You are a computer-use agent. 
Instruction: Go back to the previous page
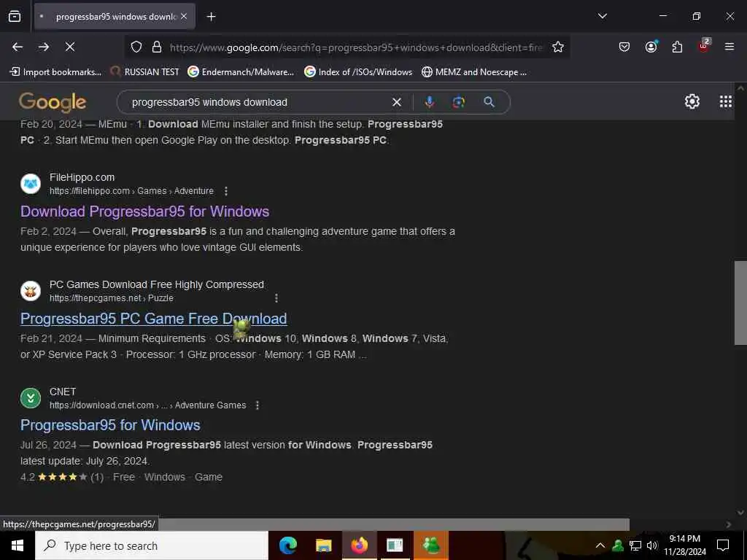(18, 47)
